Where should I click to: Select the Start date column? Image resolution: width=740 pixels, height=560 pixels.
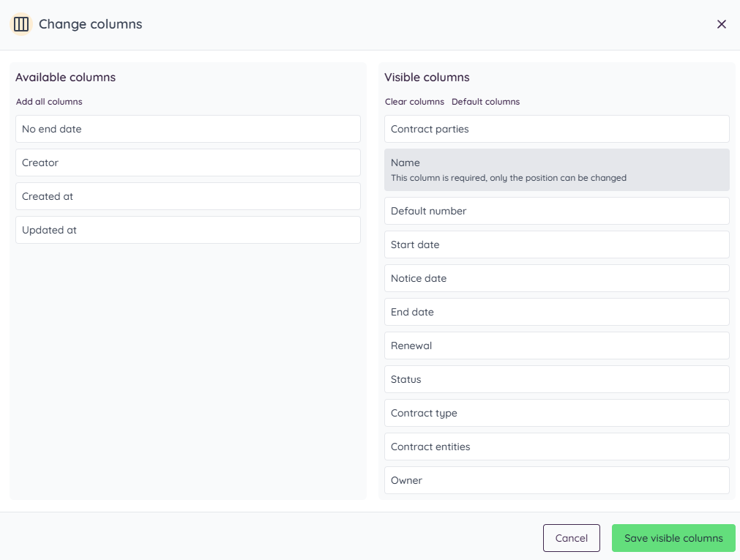click(556, 244)
